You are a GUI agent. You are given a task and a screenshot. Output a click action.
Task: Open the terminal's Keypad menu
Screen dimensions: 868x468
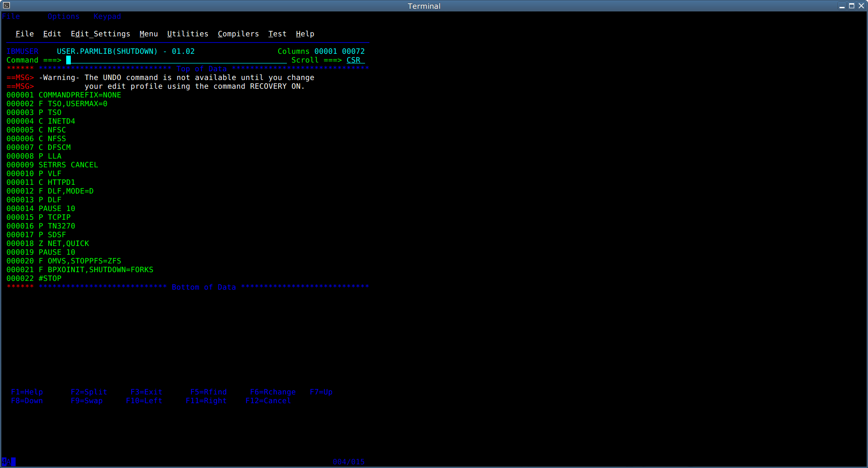(107, 17)
